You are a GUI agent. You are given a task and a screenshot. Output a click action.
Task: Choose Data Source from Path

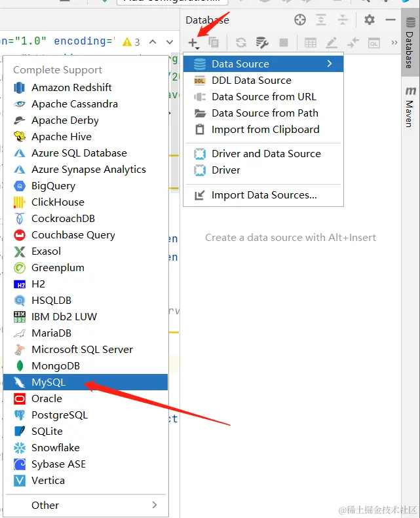[263, 113]
